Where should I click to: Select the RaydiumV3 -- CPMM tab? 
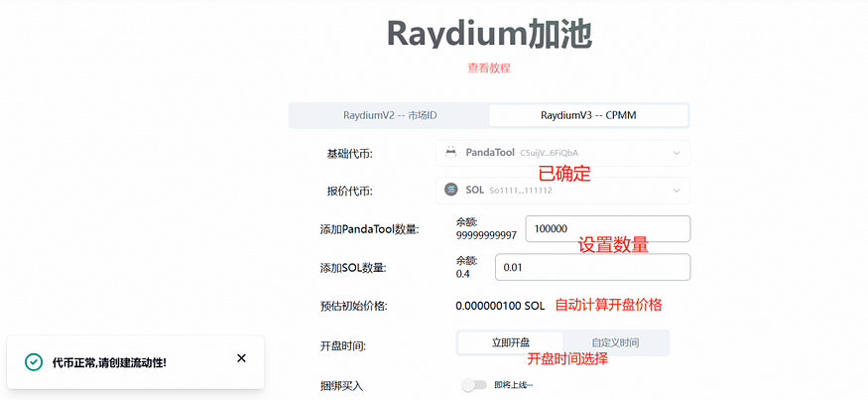pos(588,116)
